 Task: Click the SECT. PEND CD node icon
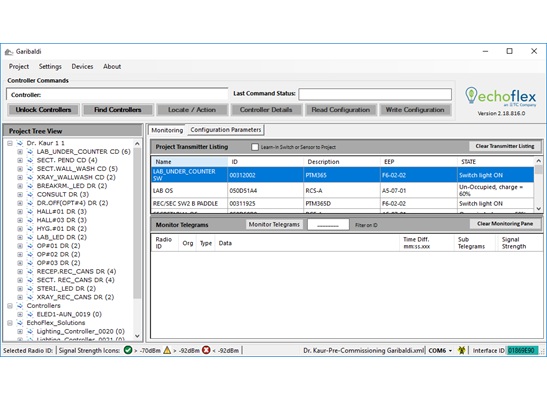click(30, 160)
